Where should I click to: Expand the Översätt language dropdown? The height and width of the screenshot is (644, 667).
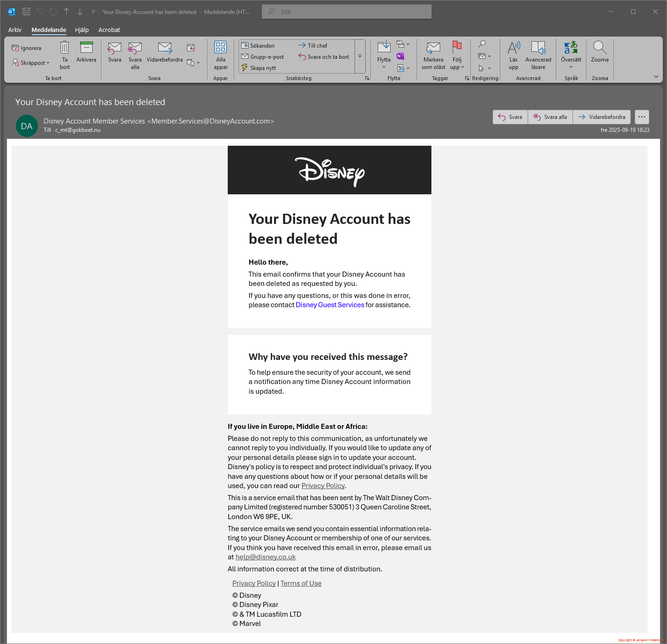(x=571, y=67)
